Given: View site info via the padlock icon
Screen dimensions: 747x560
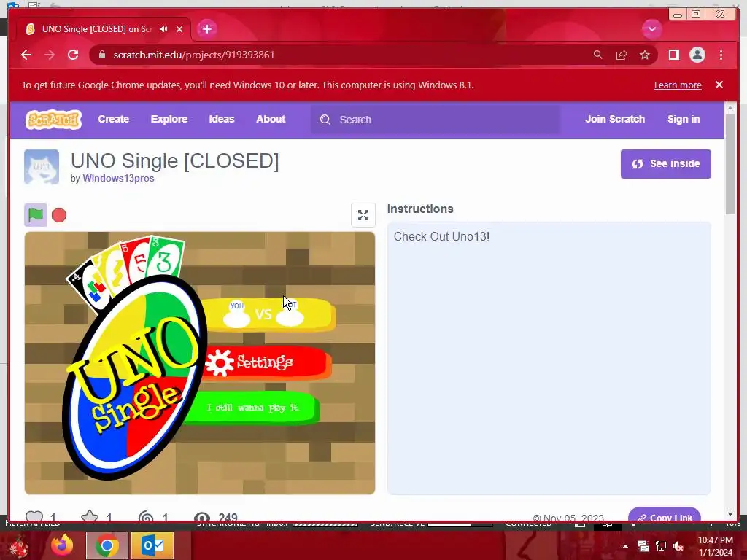Looking at the screenshot, I should 101,55.
